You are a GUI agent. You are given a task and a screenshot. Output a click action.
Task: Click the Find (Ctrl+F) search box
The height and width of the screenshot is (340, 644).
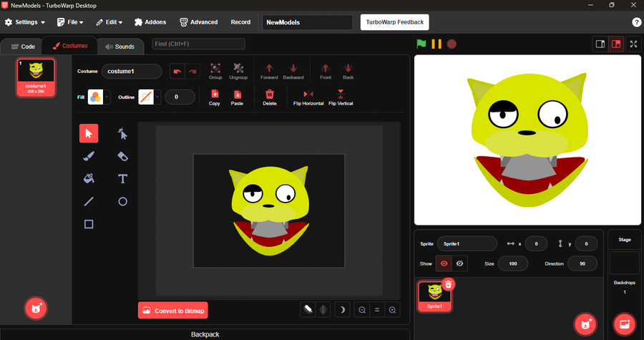[199, 44]
